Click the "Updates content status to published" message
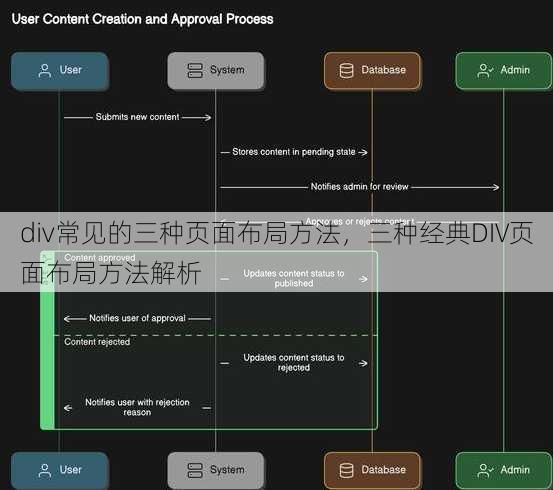The height and width of the screenshot is (490, 553). (x=294, y=278)
